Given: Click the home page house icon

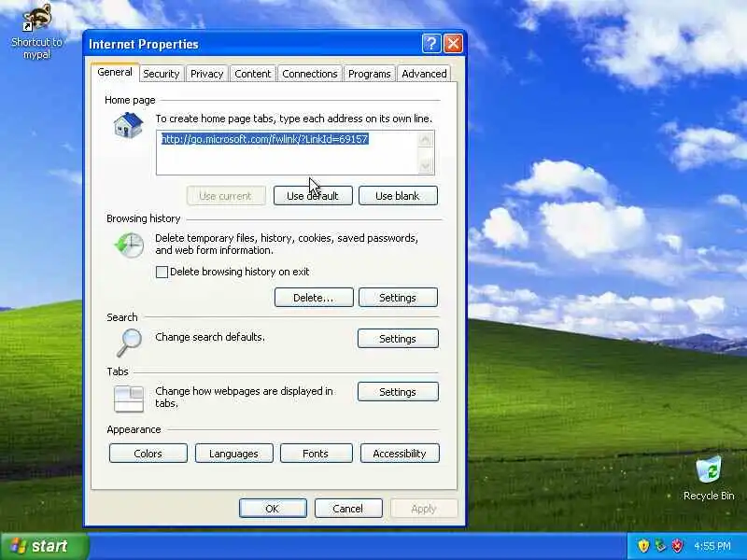Looking at the screenshot, I should (x=128, y=126).
